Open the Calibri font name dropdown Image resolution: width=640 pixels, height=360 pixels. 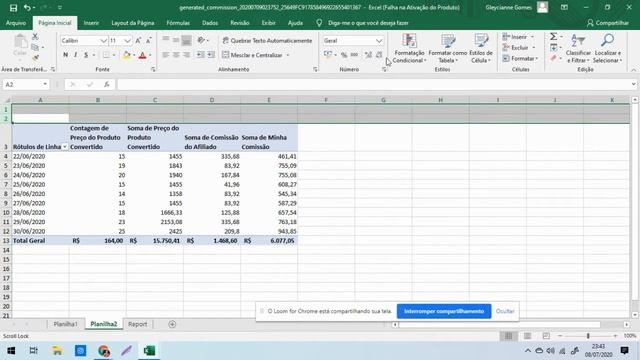[x=103, y=41]
